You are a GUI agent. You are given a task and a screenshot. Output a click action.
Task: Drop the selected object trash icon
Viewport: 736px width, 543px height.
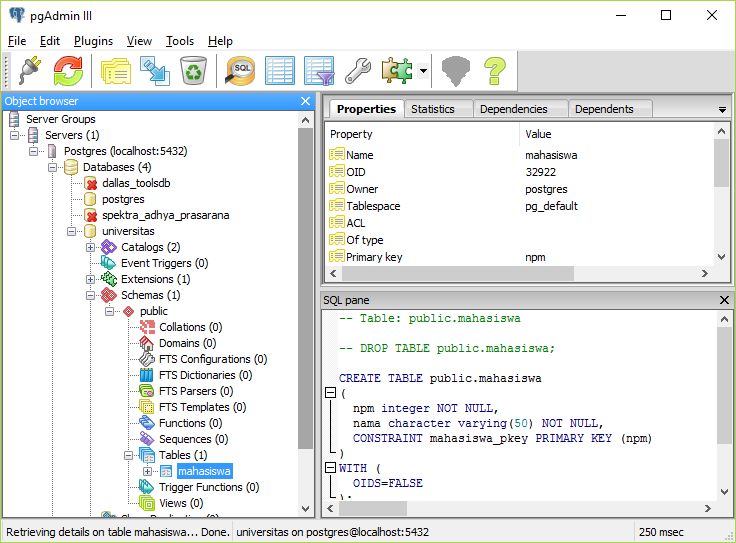(x=193, y=71)
